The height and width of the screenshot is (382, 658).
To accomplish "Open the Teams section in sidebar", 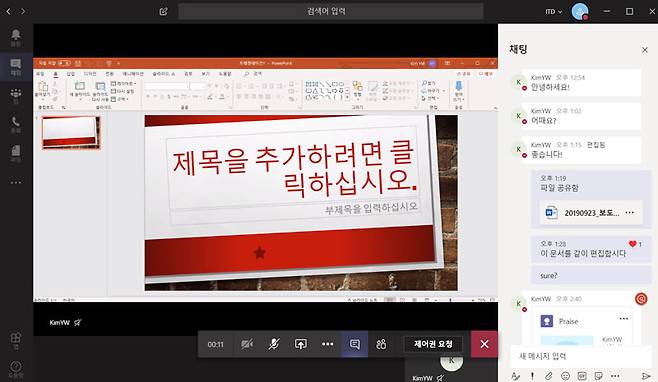I will point(16,96).
